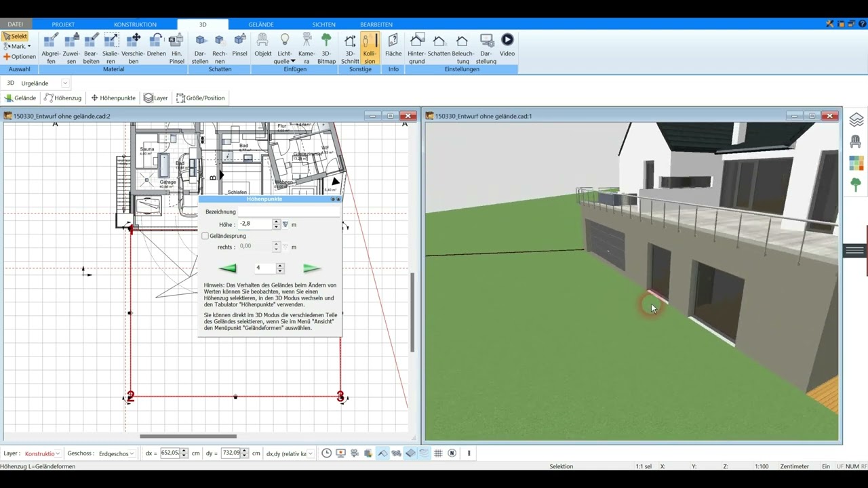The width and height of the screenshot is (868, 488).
Task: Select the Abgreifen material tool
Action: pyautogui.click(x=51, y=48)
